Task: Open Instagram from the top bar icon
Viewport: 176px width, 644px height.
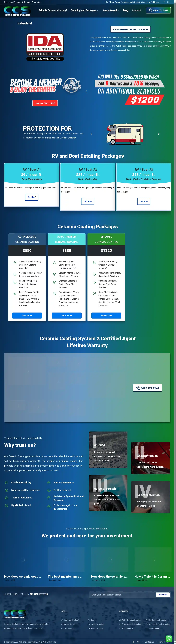Action: (x=168, y=2)
